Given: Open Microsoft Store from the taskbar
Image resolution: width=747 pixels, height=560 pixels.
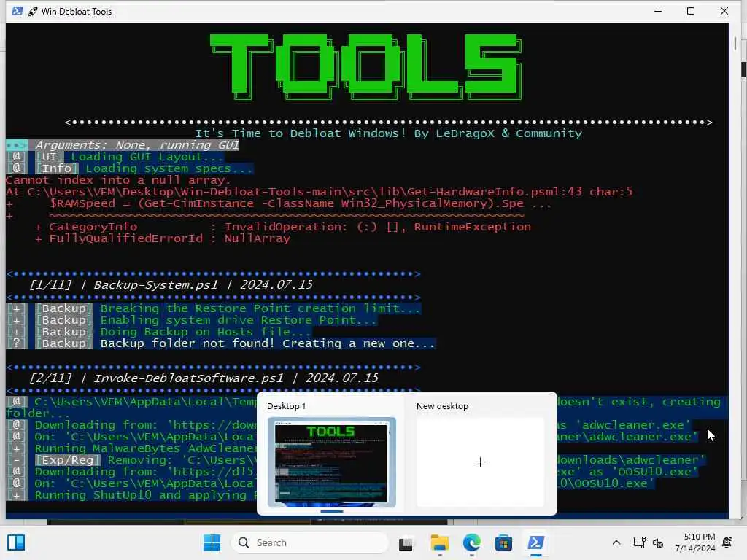Looking at the screenshot, I should 503,542.
